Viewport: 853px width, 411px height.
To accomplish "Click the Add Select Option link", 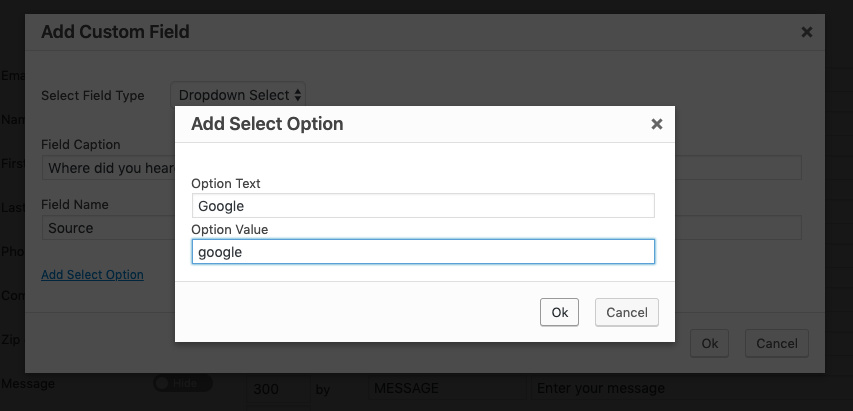I will 92,275.
